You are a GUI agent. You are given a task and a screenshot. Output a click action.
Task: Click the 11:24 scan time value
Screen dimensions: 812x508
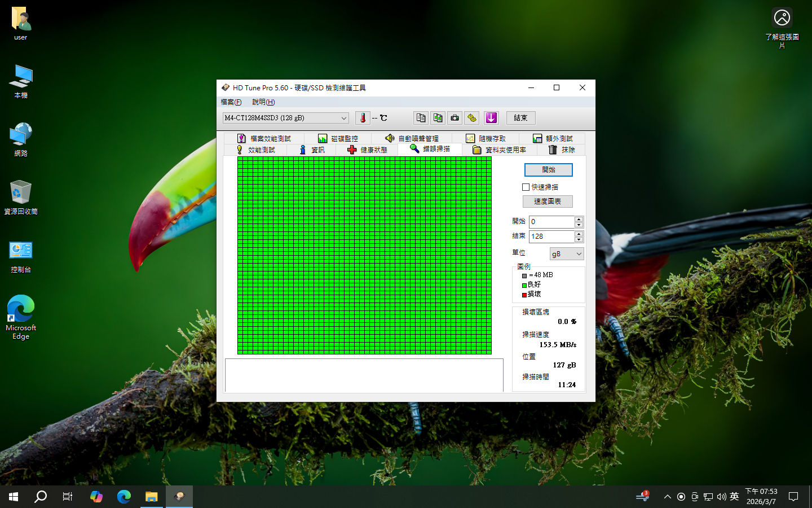coord(567,384)
